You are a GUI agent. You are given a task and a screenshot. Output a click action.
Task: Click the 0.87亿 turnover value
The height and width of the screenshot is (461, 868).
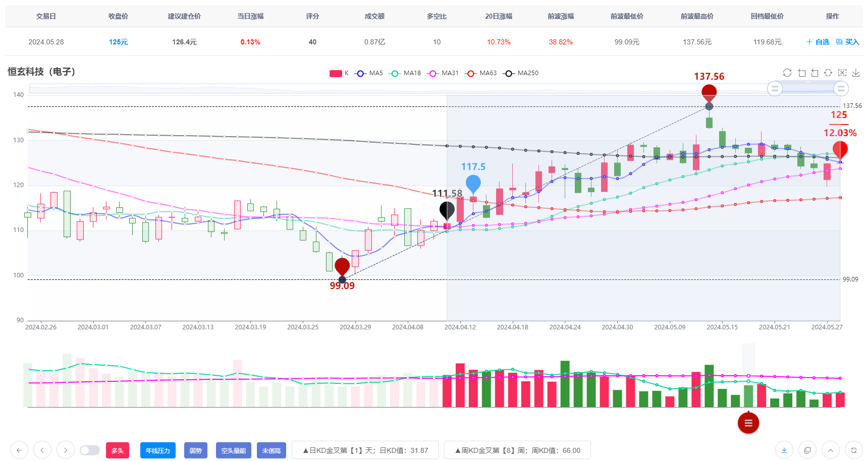[x=374, y=42]
